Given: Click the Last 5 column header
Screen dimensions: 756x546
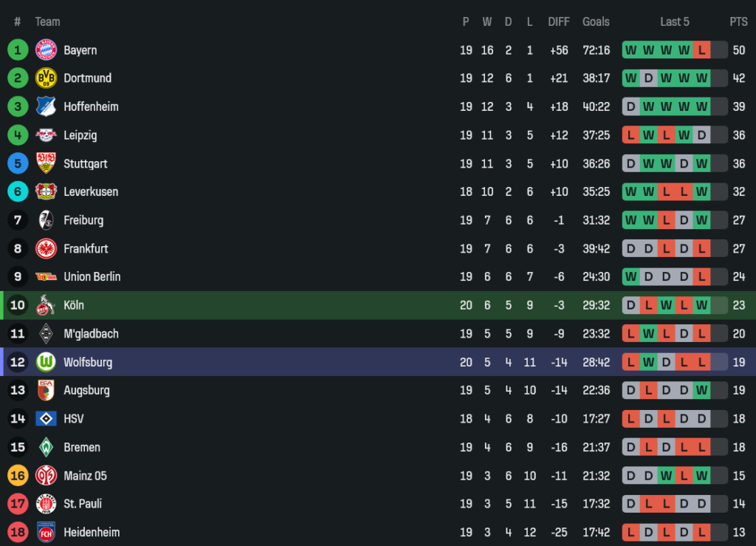Looking at the screenshot, I should (x=675, y=22).
